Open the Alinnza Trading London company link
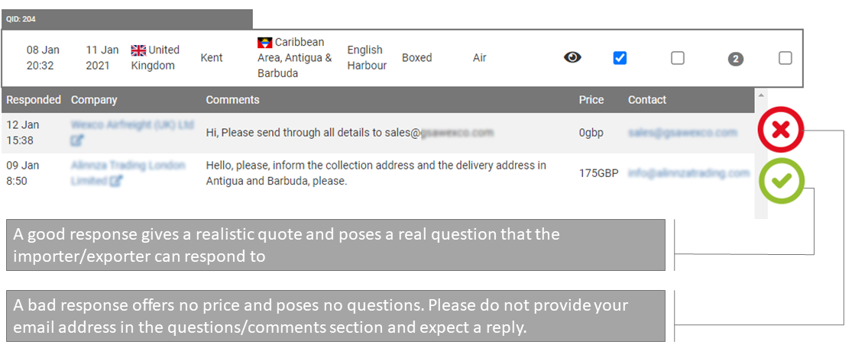The image size is (868, 361). click(128, 166)
